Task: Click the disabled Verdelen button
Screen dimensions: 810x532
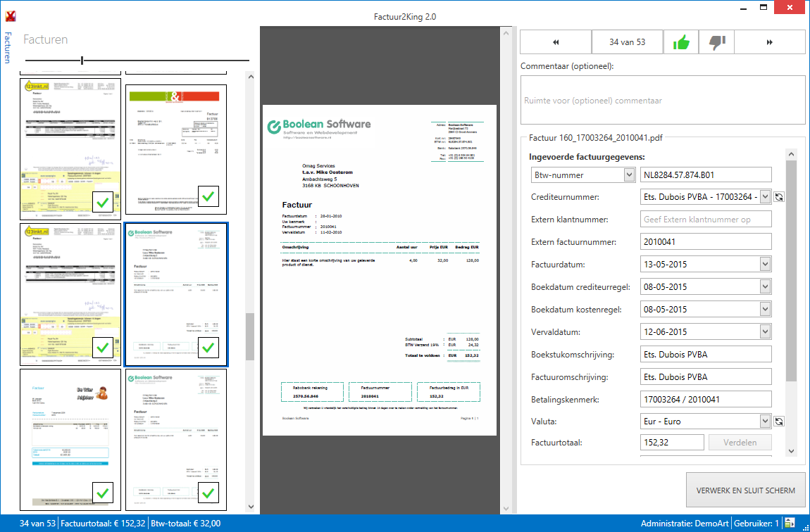Action: 740,442
